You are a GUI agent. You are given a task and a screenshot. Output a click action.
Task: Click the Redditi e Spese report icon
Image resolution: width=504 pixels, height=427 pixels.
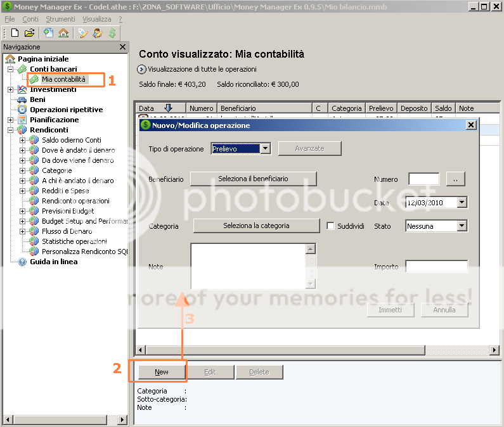click(34, 191)
